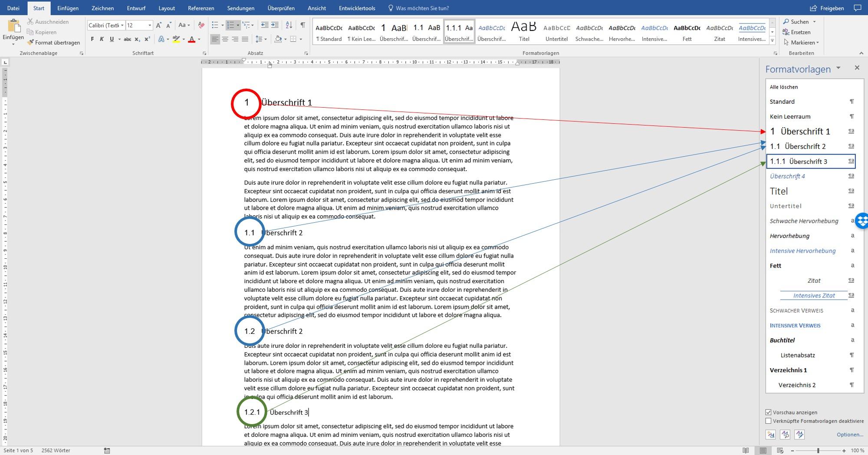Image resolution: width=868 pixels, height=455 pixels.
Task: Click the Seite 1 von 5 indicator
Action: click(x=18, y=451)
